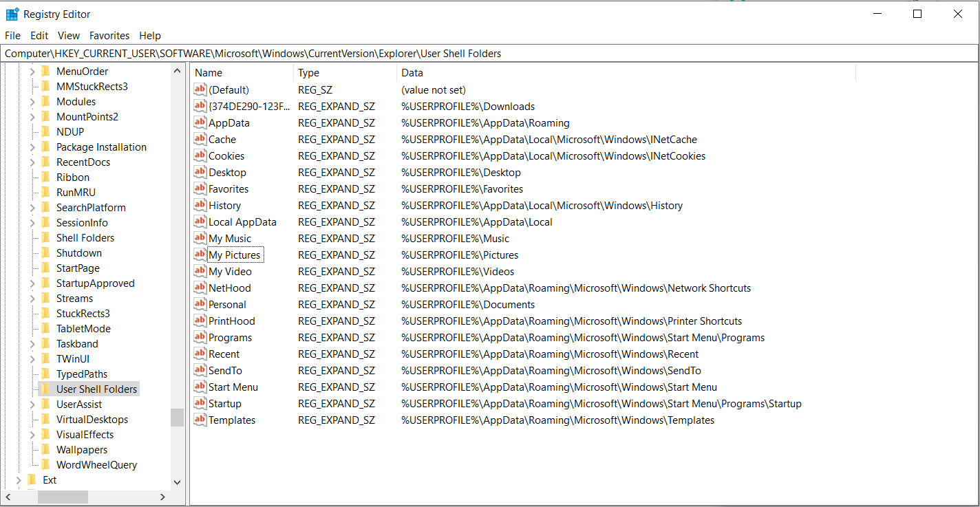Select the Cache value's string icon
The image size is (980, 507).
(200, 139)
